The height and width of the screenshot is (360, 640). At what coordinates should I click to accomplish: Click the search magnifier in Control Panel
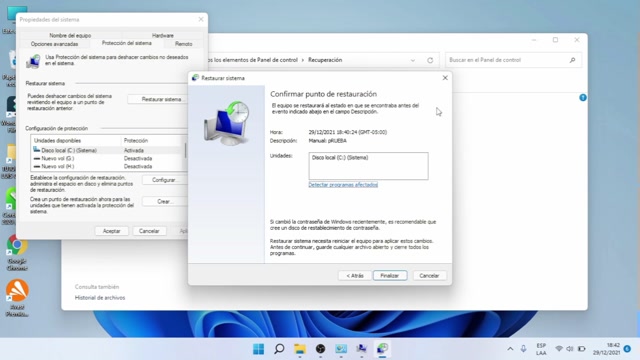572,60
